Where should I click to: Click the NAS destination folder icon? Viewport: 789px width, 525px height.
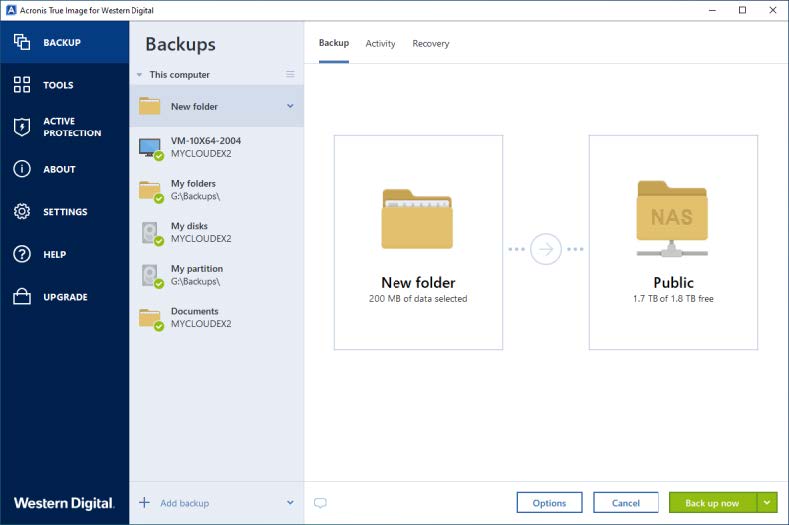(x=672, y=219)
